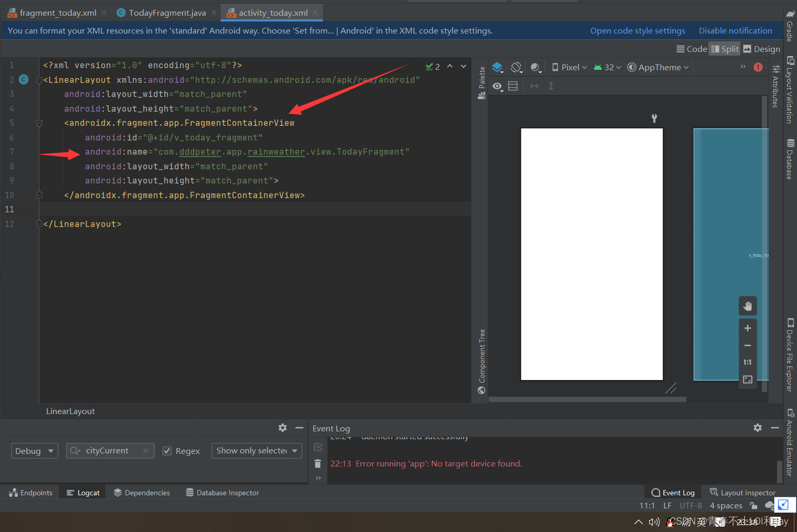
Task: Click zoom to fit screen icon
Action: 748,379
